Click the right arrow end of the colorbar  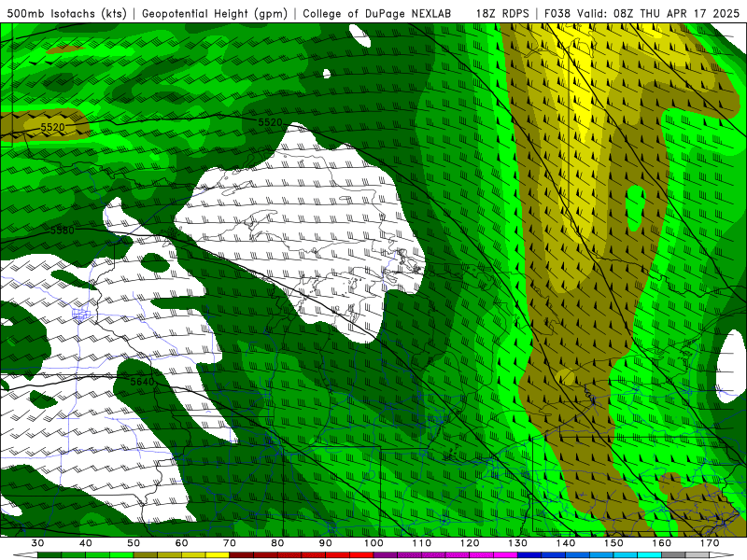point(721,554)
